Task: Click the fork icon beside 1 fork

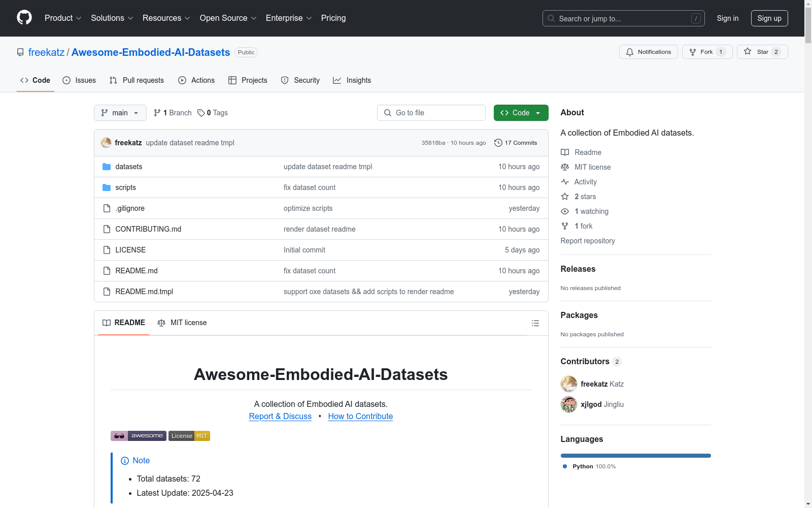Action: coord(565,226)
